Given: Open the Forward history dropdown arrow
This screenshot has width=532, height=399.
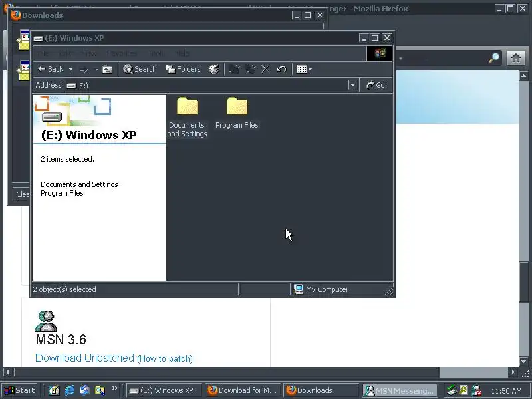Looking at the screenshot, I should coord(96,70).
